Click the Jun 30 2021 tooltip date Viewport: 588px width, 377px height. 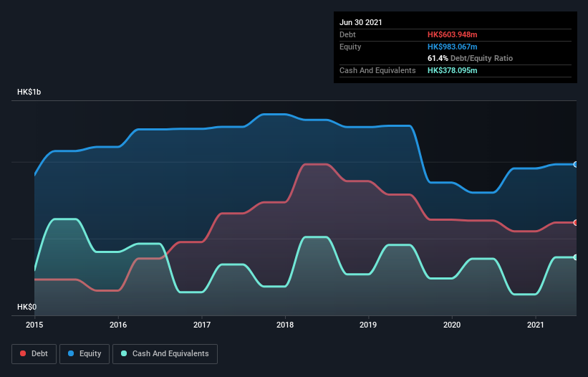coord(361,22)
